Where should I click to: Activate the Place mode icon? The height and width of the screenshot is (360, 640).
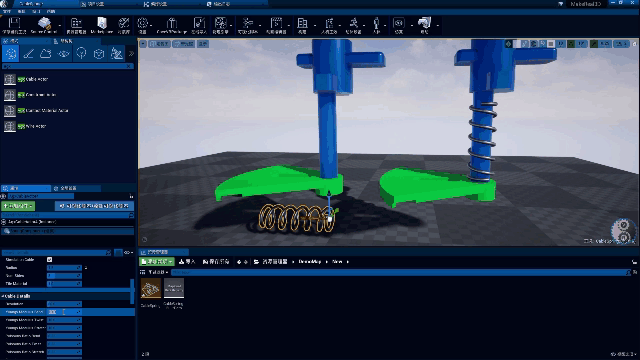(11, 53)
